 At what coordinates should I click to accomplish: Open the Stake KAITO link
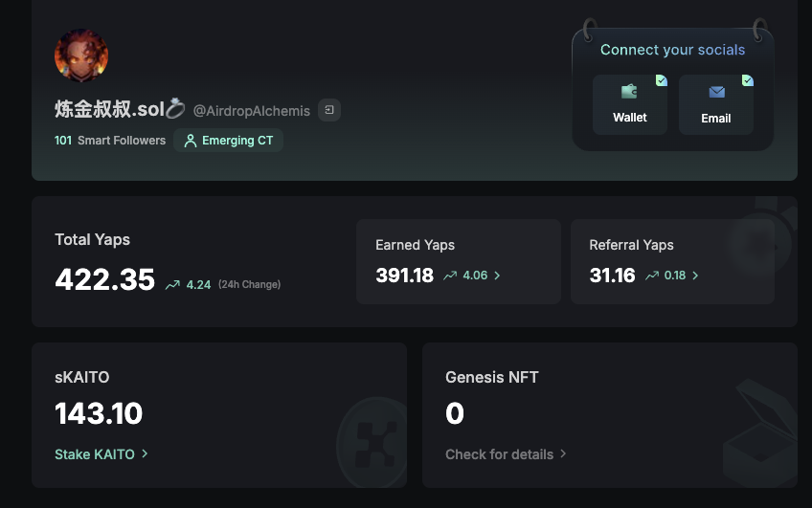[95, 454]
